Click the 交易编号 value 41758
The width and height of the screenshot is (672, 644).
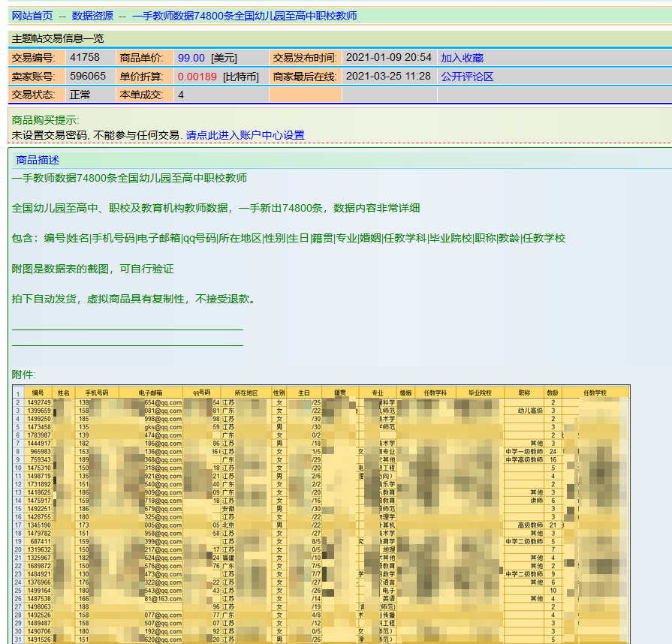pos(84,58)
